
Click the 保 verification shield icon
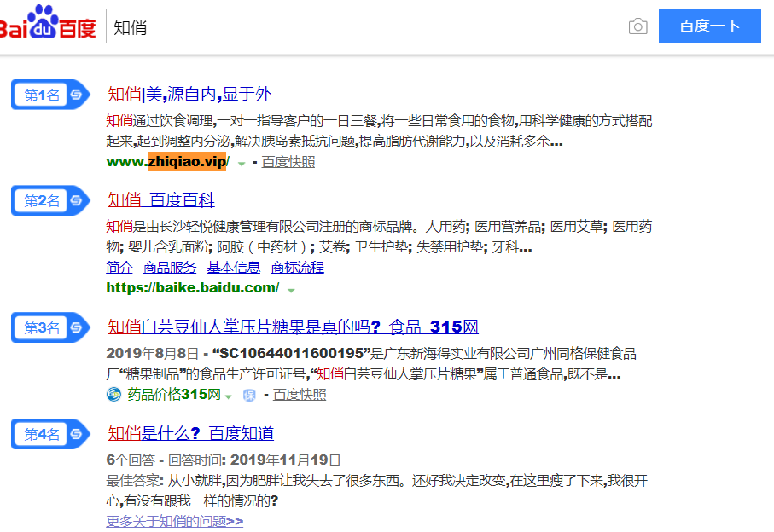249,395
